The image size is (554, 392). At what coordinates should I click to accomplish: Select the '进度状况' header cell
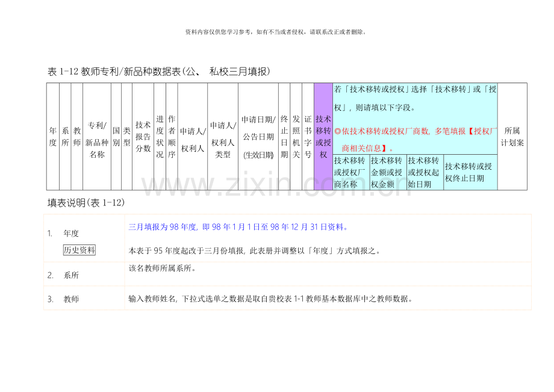point(160,137)
